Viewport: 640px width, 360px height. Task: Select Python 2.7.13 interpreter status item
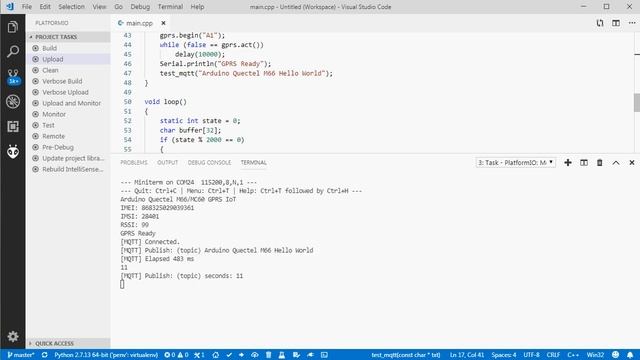coord(106,355)
